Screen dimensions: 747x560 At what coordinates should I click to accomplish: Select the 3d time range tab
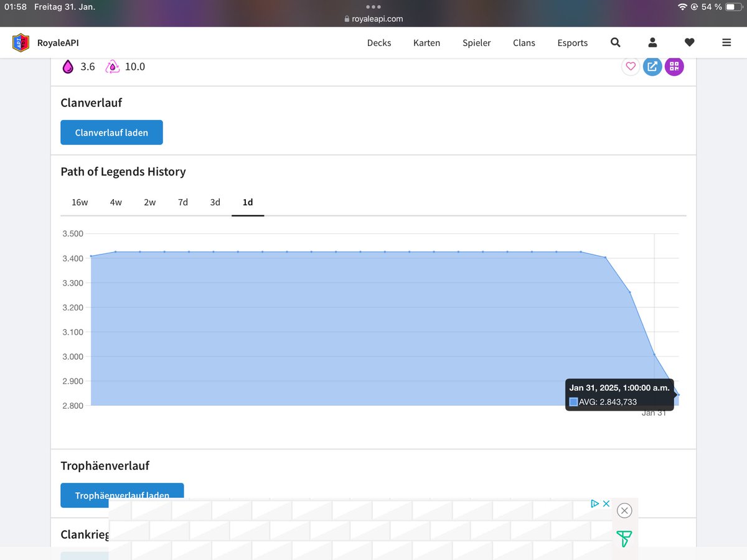[x=215, y=202]
